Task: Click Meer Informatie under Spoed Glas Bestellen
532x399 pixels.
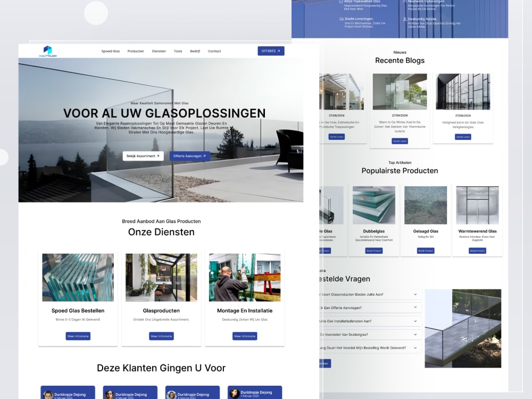Action: click(78, 336)
